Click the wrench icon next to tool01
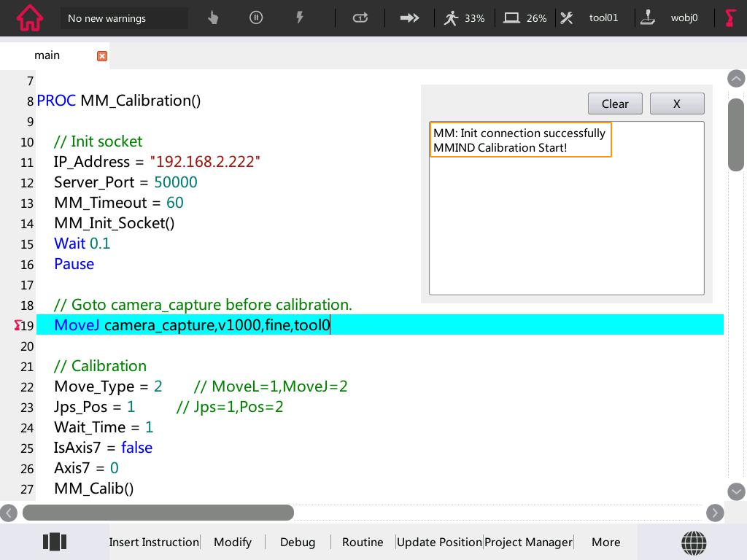Screen dimensions: 747x560 [x=567, y=17]
